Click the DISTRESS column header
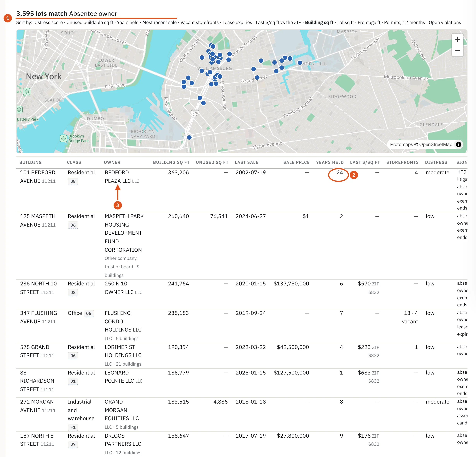Image resolution: width=476 pixels, height=457 pixels. (x=436, y=162)
